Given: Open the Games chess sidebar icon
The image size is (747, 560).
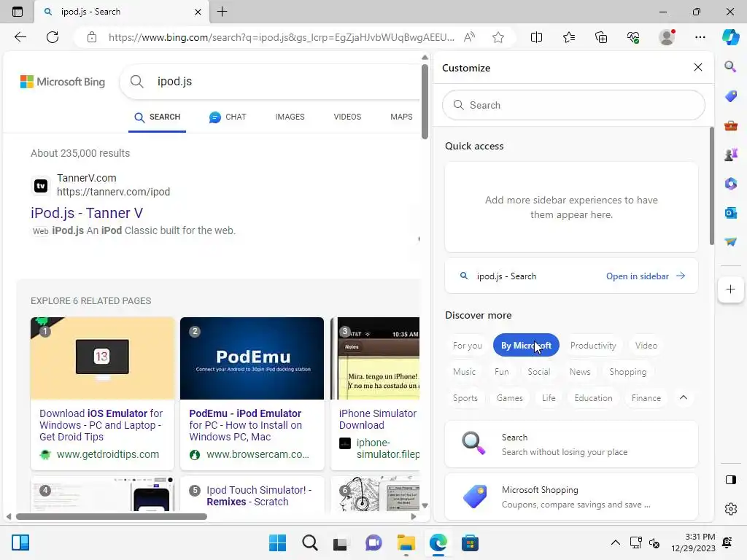Looking at the screenshot, I should tap(730, 155).
